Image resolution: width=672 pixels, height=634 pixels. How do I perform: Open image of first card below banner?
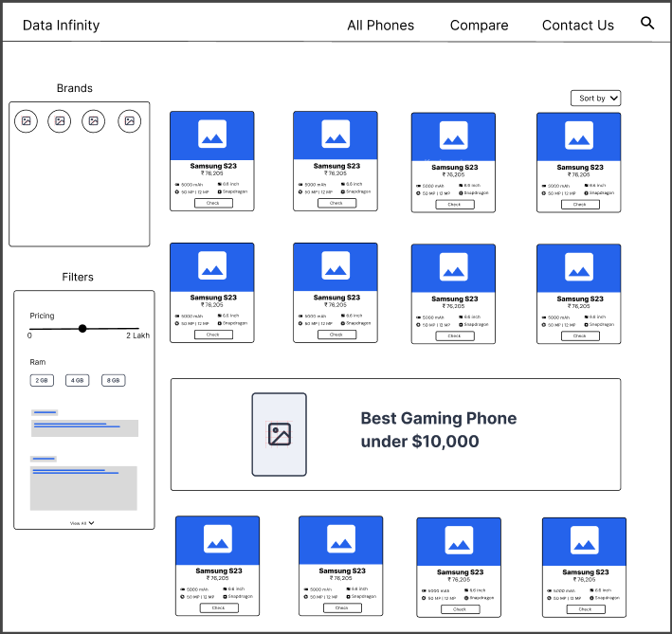click(218, 540)
